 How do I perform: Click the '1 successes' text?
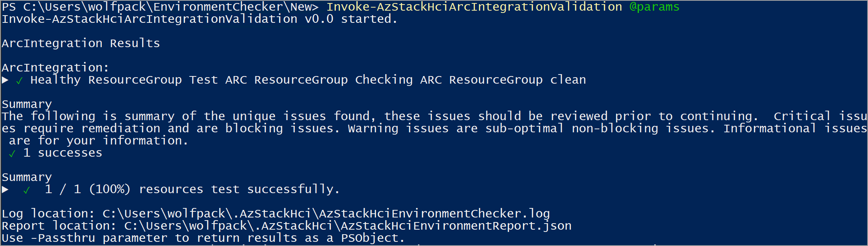coord(63,153)
